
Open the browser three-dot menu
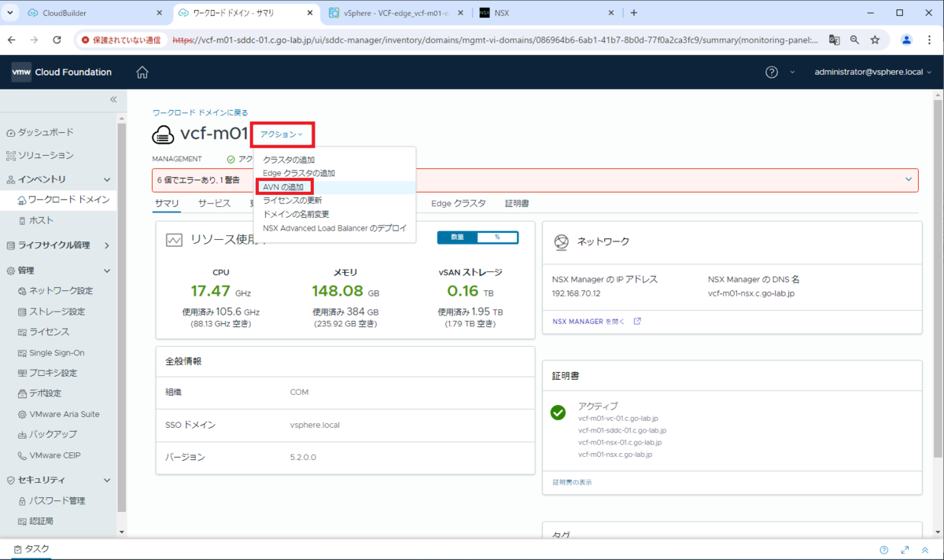point(930,39)
